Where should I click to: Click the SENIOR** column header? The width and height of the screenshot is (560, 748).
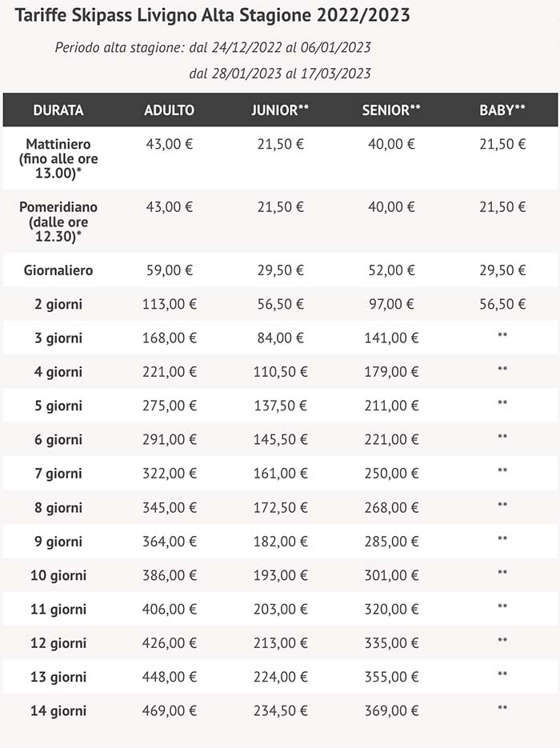(x=391, y=110)
